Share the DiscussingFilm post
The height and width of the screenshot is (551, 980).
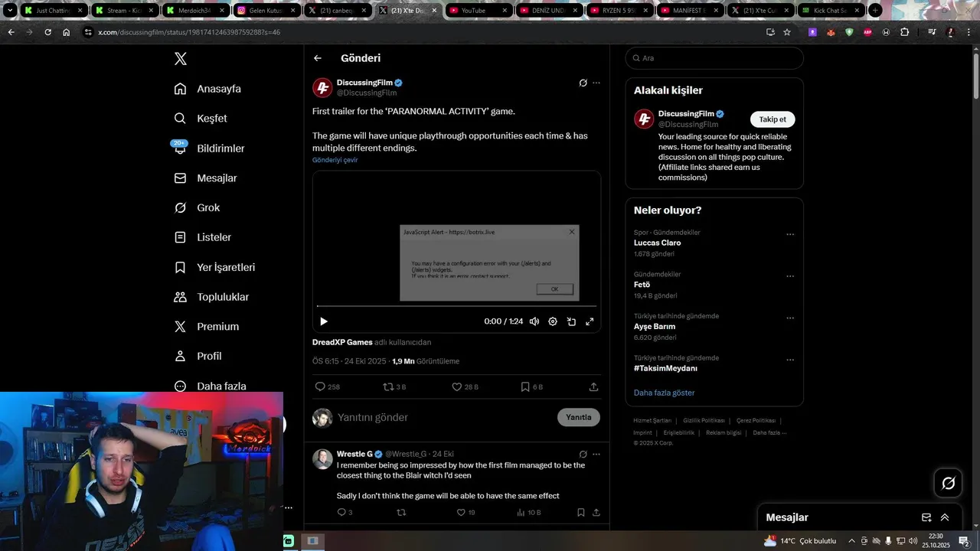pos(593,387)
